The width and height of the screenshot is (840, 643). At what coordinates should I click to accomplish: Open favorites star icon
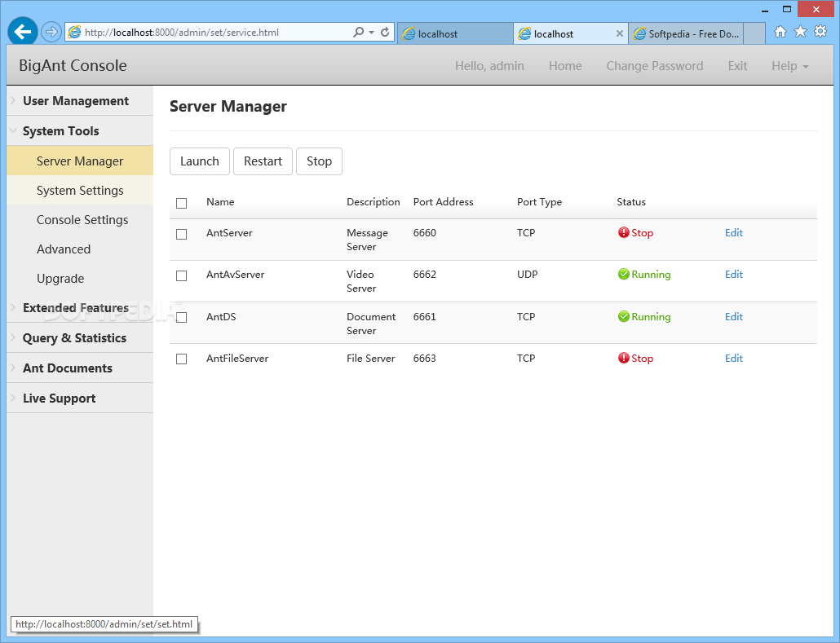800,32
